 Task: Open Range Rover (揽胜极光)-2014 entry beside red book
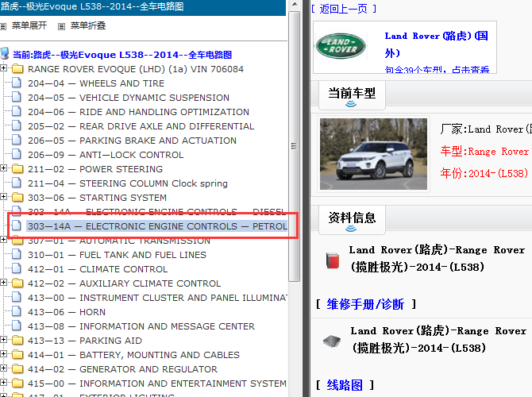click(x=437, y=259)
